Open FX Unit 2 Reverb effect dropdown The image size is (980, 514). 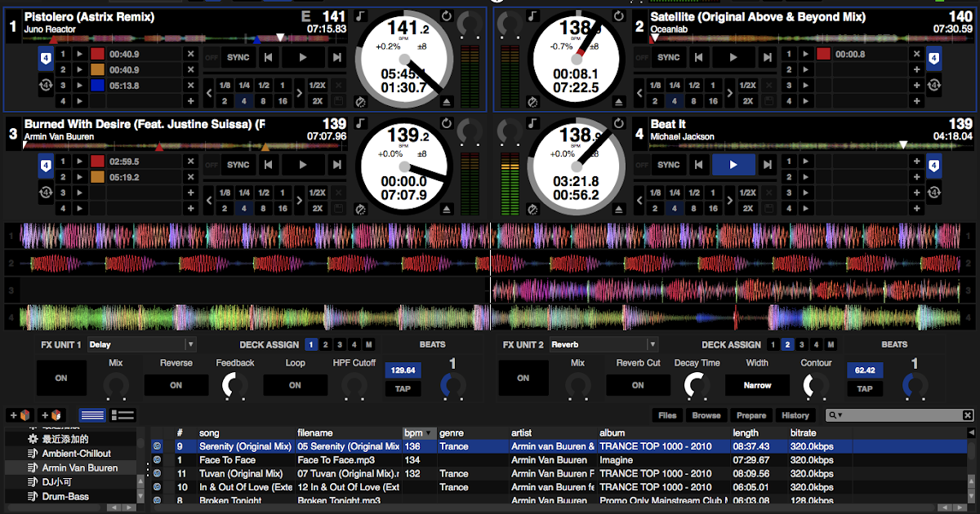pos(603,344)
